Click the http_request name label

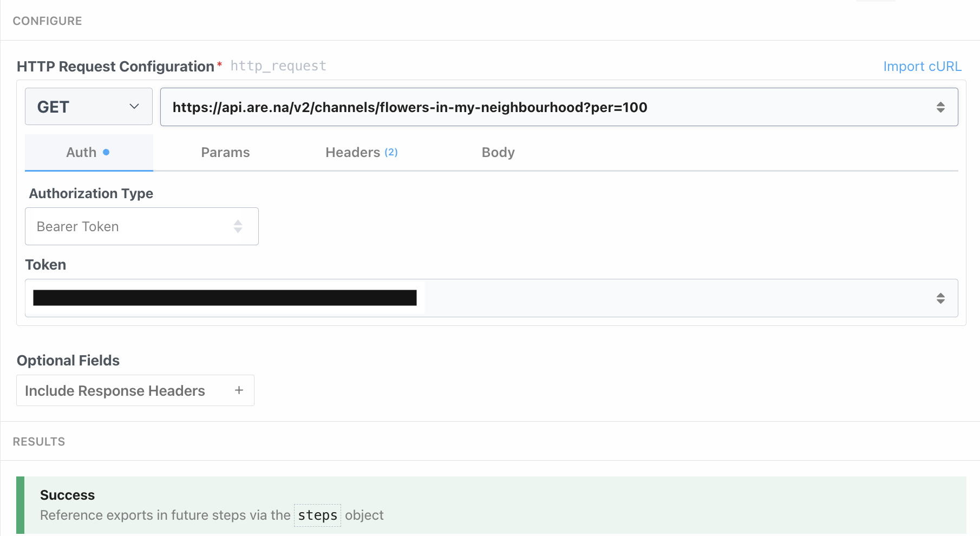click(x=278, y=66)
